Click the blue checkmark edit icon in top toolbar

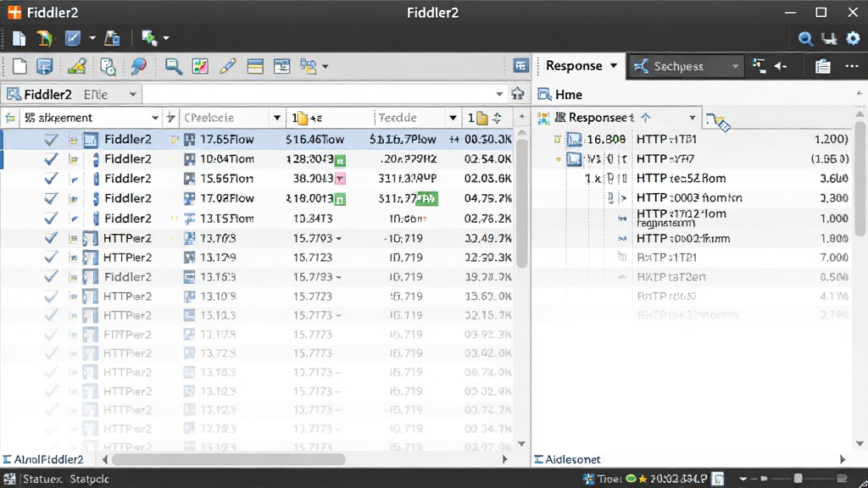pyautogui.click(x=73, y=38)
